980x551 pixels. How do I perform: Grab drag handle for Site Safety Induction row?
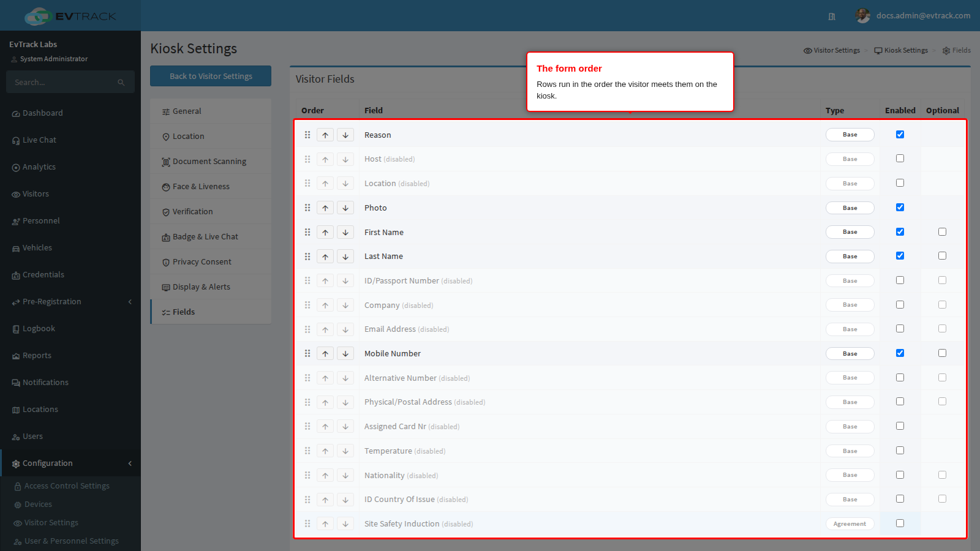[307, 523]
